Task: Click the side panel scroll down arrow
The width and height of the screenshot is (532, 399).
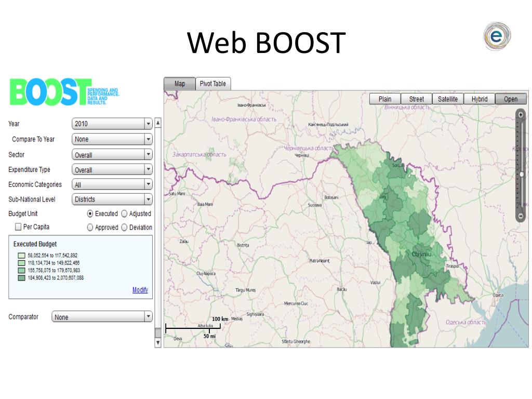Action: 158,343
